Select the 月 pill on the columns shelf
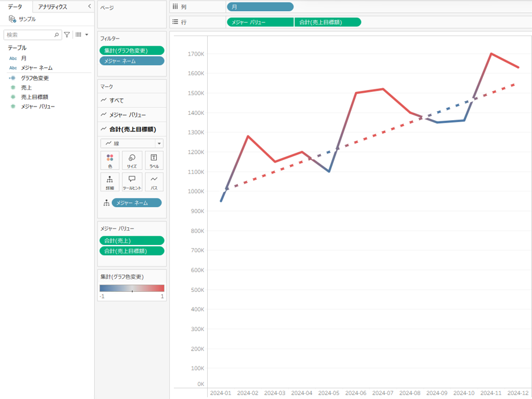 [260, 7]
